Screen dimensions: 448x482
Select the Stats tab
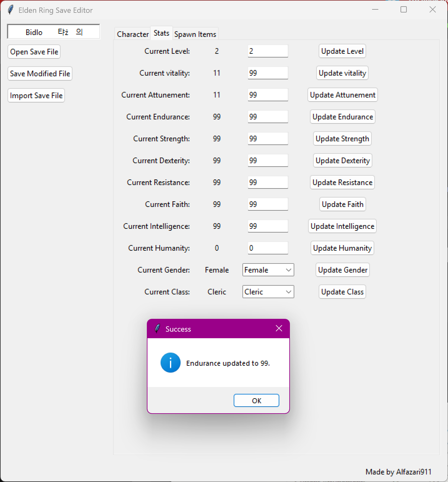pyautogui.click(x=162, y=33)
